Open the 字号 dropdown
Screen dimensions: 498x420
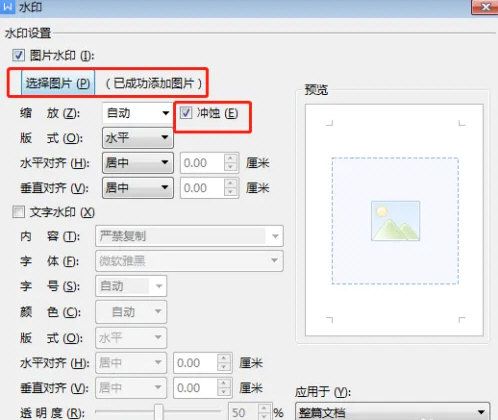(x=131, y=286)
